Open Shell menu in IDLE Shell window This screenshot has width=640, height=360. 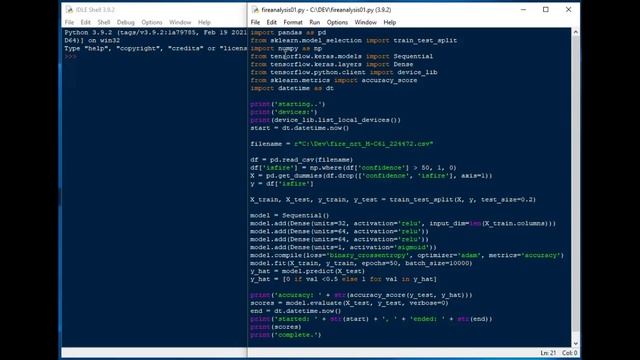(x=104, y=22)
